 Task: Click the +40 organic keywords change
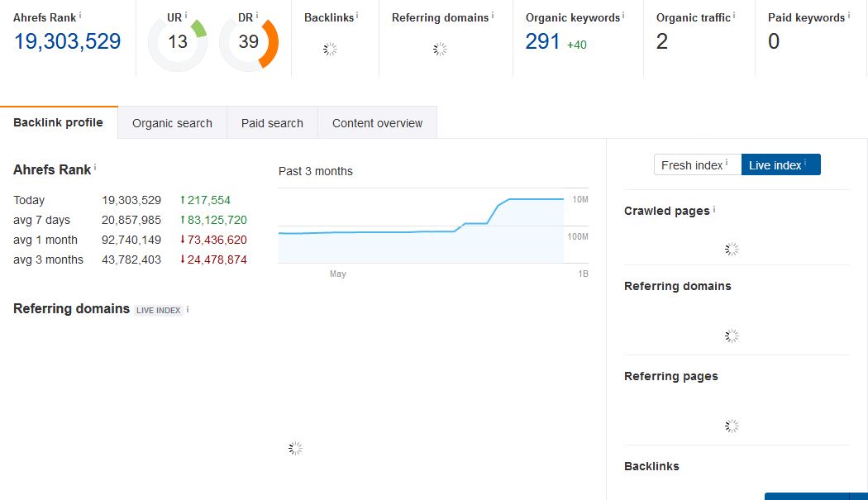tap(577, 45)
